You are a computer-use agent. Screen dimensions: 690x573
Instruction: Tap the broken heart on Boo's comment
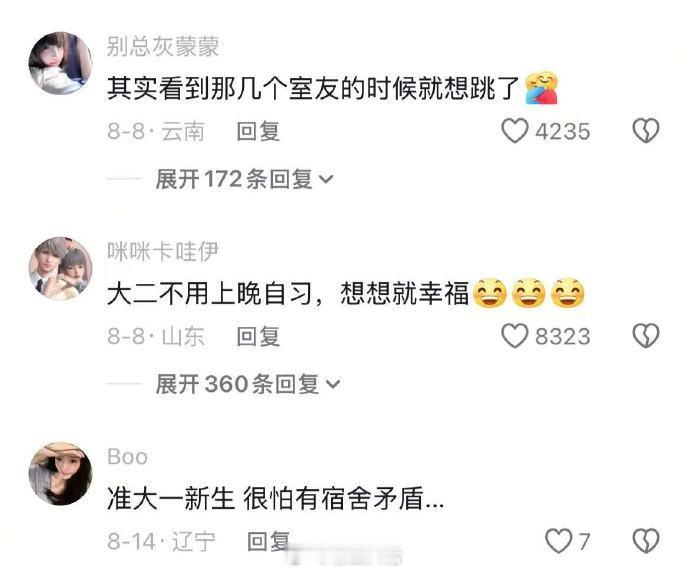point(646,541)
